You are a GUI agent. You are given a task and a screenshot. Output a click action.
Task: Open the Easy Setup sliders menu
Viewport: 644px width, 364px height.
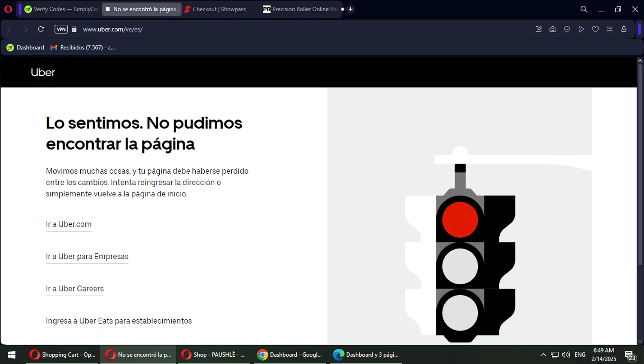610,29
